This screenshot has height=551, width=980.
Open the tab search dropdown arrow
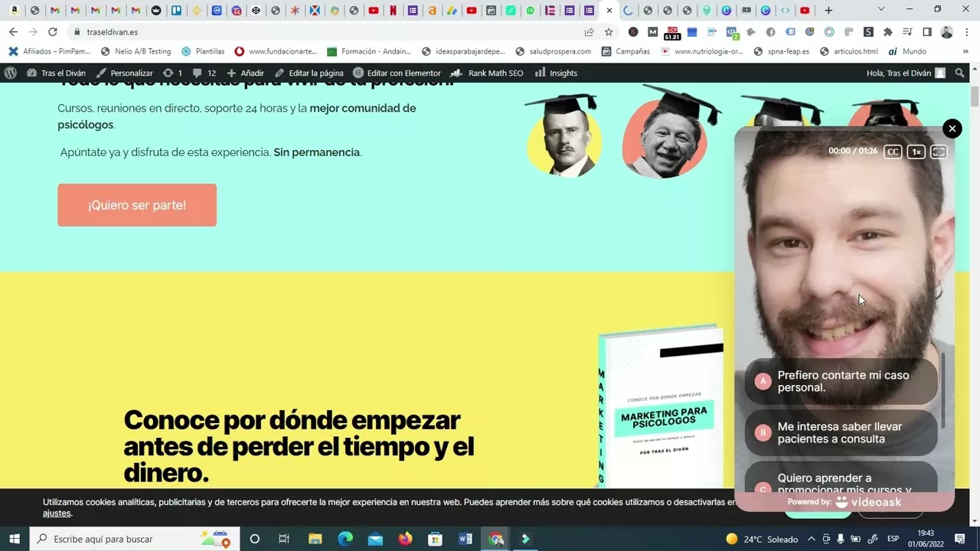point(881,10)
